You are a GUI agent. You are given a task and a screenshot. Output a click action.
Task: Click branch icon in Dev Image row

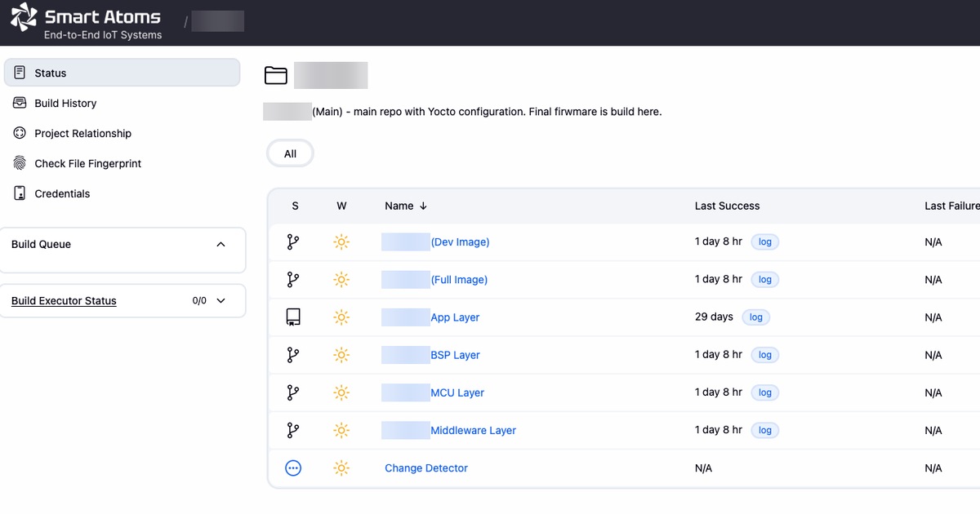[293, 241]
